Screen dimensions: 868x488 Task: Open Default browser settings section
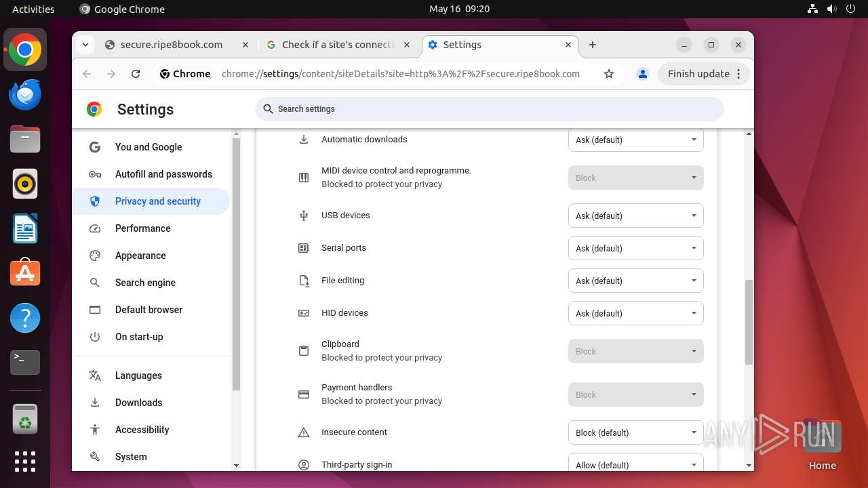coord(152,310)
